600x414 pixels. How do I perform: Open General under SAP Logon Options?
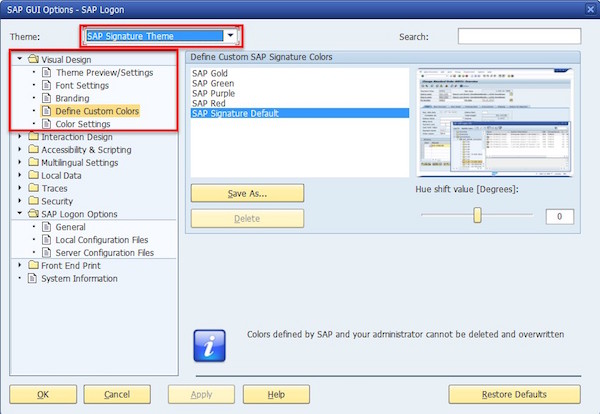(70, 227)
